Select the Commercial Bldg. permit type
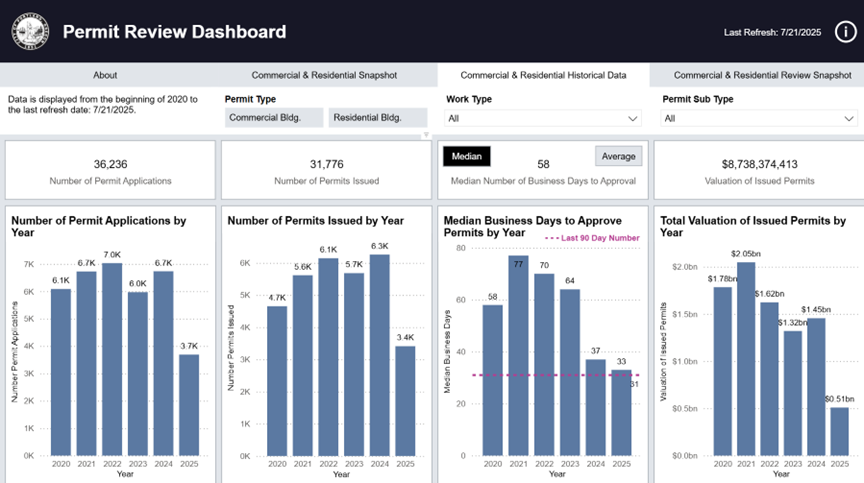The height and width of the screenshot is (483, 864). 274,118
